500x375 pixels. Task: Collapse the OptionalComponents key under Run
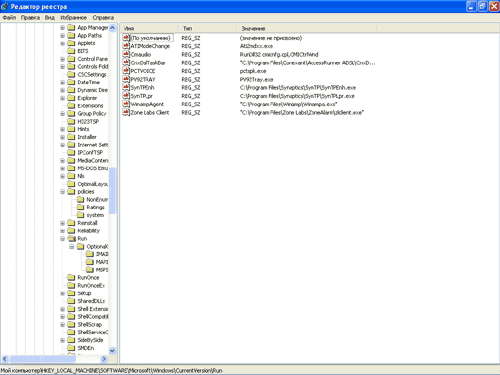pyautogui.click(x=71, y=247)
